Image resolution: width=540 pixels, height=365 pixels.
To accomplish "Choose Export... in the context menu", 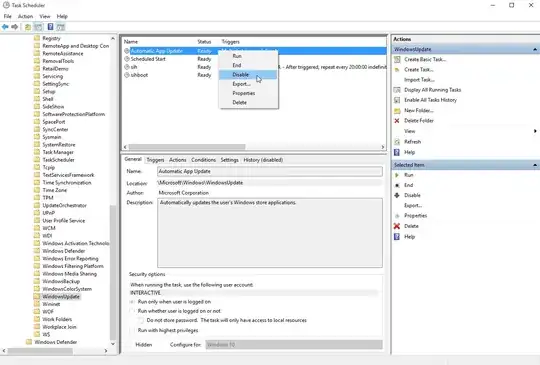I will (248, 84).
